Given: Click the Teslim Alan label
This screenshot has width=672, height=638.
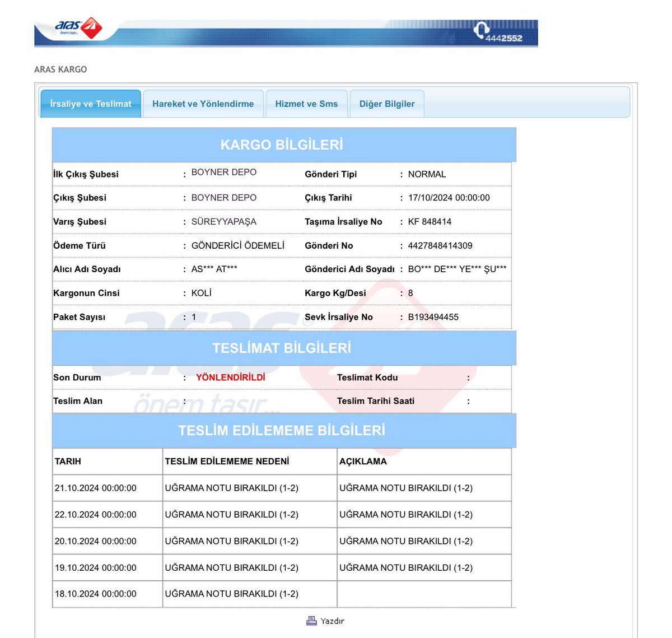Looking at the screenshot, I should click(78, 401).
